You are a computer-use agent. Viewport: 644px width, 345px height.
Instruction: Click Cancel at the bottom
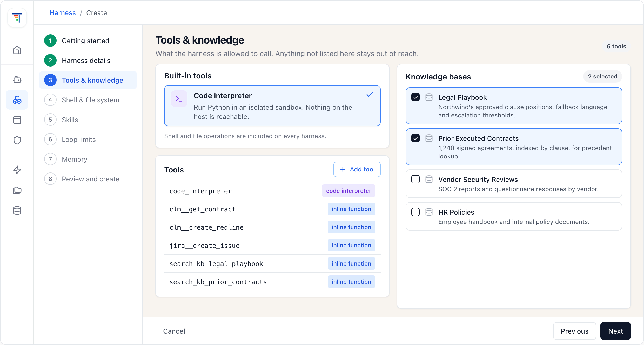click(174, 331)
